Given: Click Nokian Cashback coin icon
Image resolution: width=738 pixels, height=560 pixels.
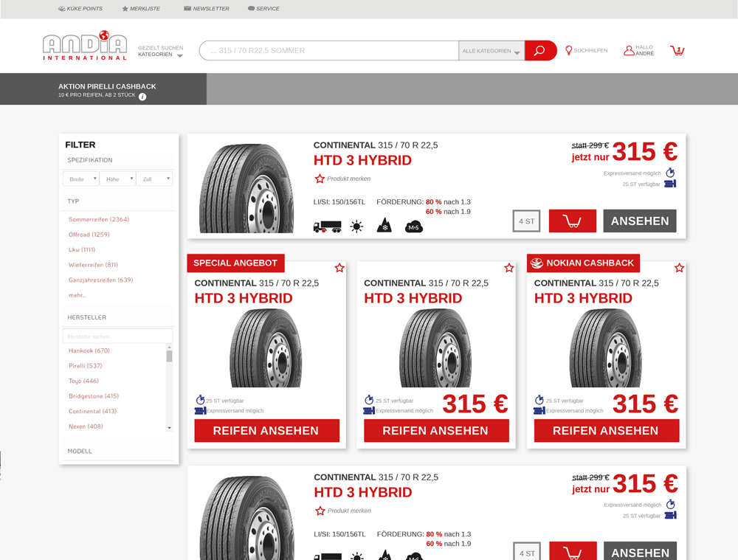Looking at the screenshot, I should click(x=537, y=263).
